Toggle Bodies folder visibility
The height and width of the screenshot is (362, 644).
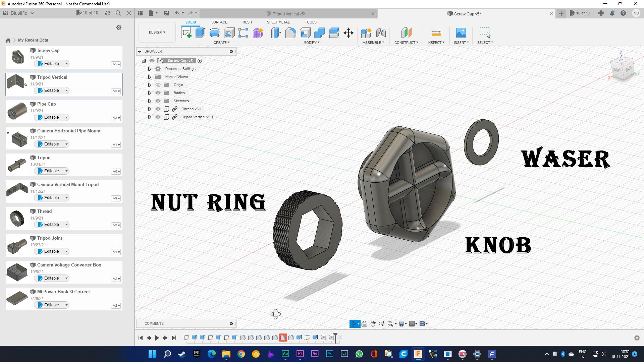[157, 93]
